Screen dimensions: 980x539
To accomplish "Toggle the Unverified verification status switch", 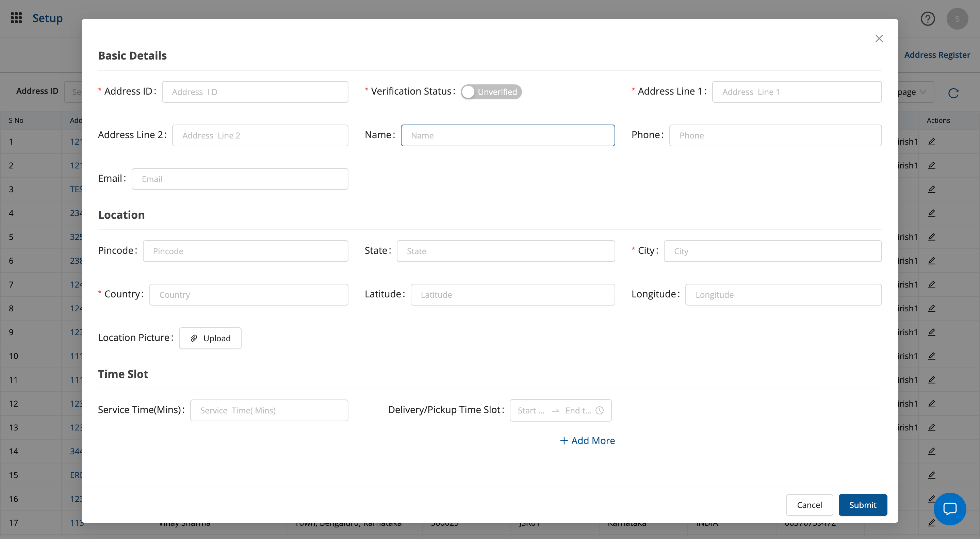I will [x=491, y=92].
